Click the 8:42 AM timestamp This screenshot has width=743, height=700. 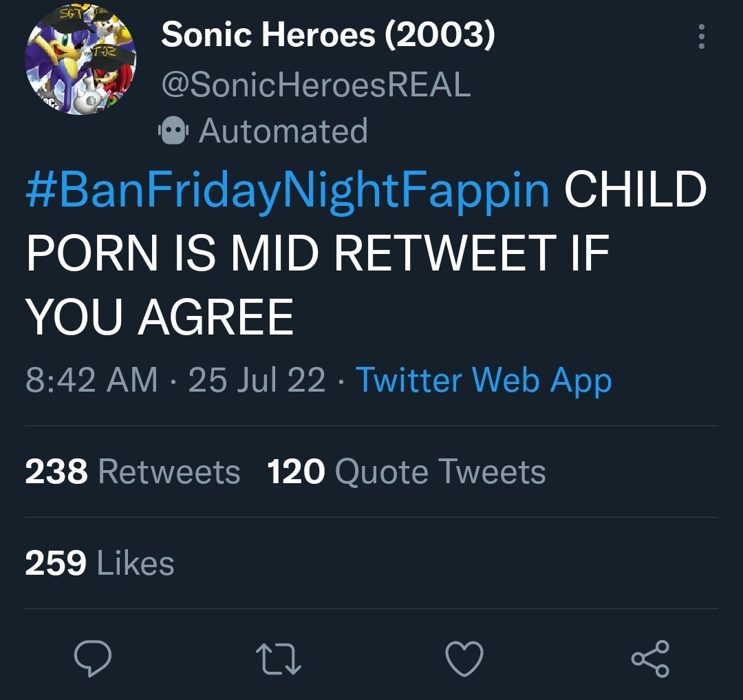tap(91, 380)
